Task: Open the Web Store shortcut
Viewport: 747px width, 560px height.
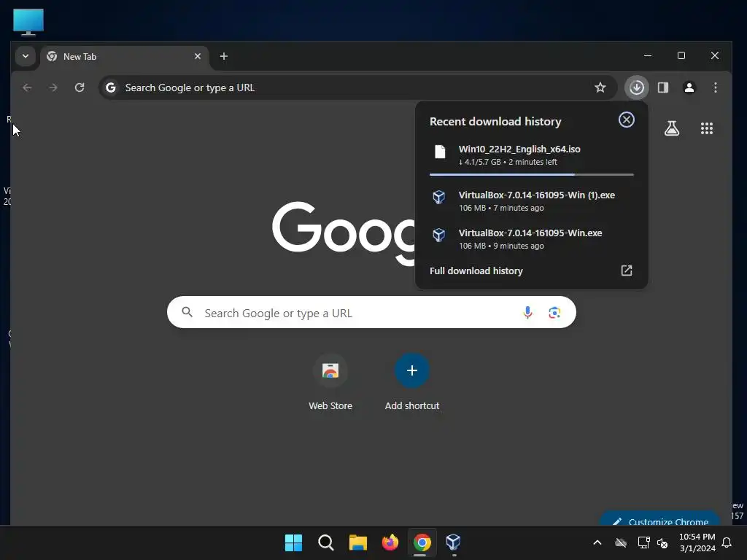Action: (x=330, y=382)
